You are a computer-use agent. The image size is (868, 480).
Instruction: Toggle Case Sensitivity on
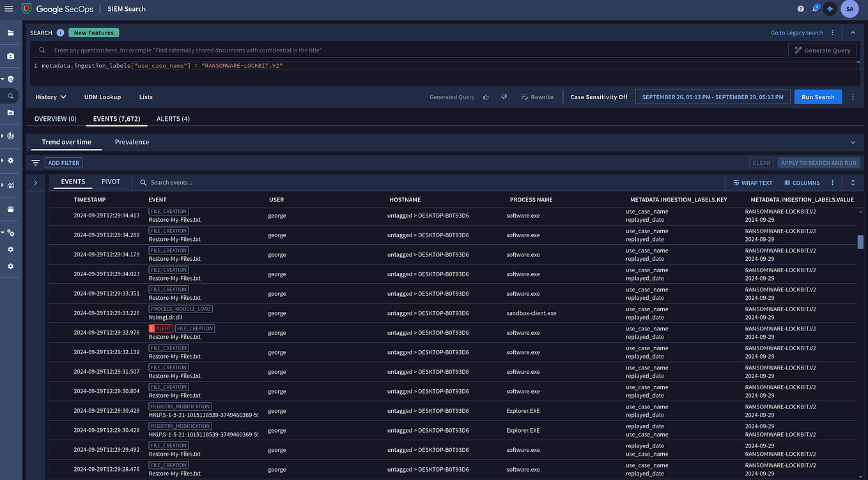pyautogui.click(x=599, y=97)
